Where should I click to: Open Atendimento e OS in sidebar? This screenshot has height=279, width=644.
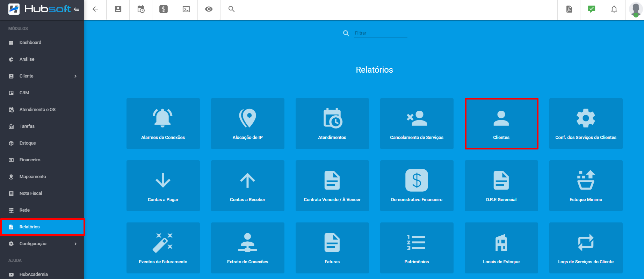pyautogui.click(x=42, y=110)
